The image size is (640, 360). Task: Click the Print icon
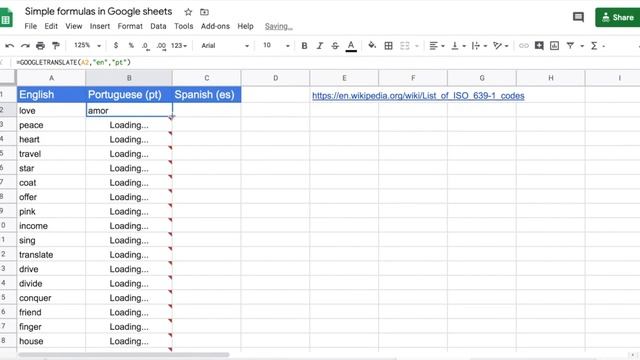tap(40, 46)
